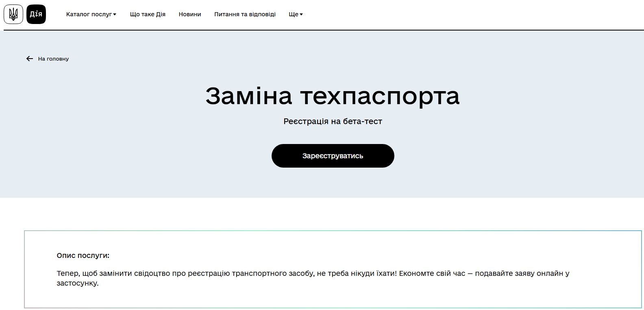The width and height of the screenshot is (644, 310).
Task: Click the phrase Економте свій час
Action: click(432, 273)
